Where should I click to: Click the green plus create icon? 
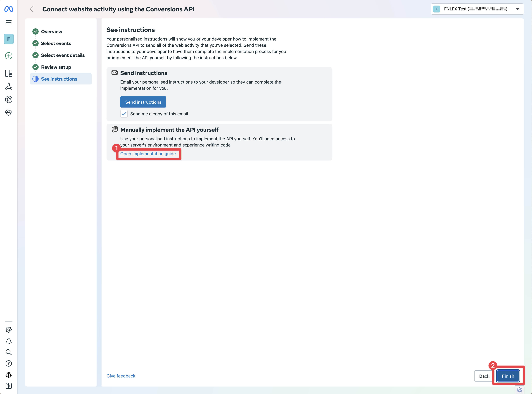coord(9,56)
